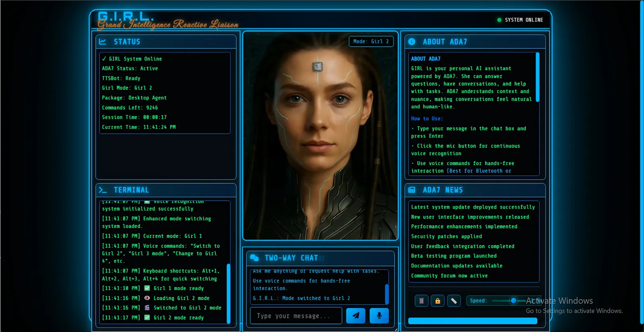This screenshot has height=332, width=644.
Task: Click the colorful notebook icon button
Action: 421,301
